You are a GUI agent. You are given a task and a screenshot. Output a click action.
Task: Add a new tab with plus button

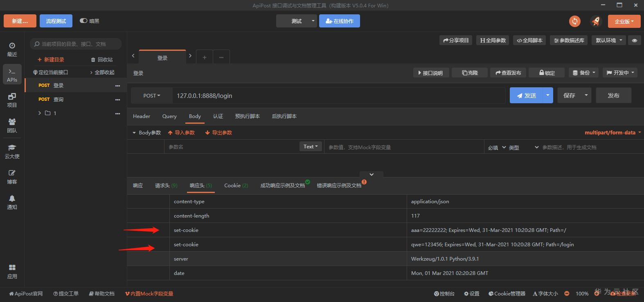pos(205,57)
